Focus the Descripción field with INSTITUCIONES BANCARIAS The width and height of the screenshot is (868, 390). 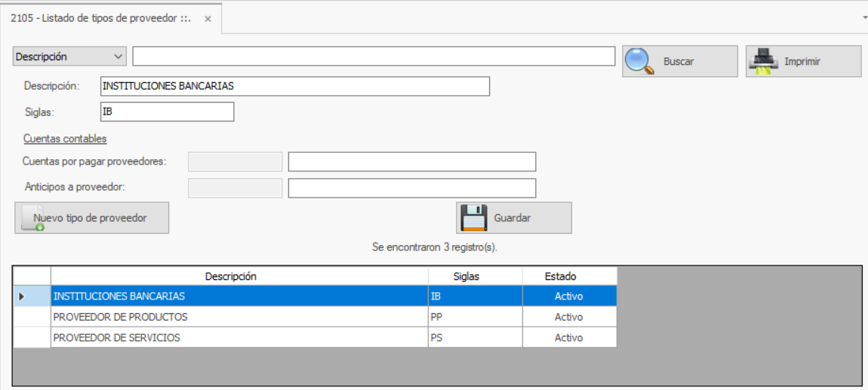(x=294, y=86)
